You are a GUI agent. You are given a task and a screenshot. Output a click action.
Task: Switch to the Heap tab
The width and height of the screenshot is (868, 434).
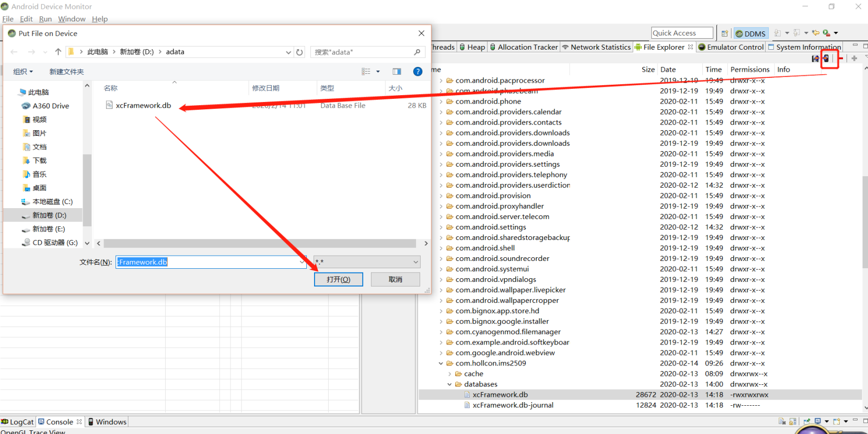pyautogui.click(x=472, y=47)
